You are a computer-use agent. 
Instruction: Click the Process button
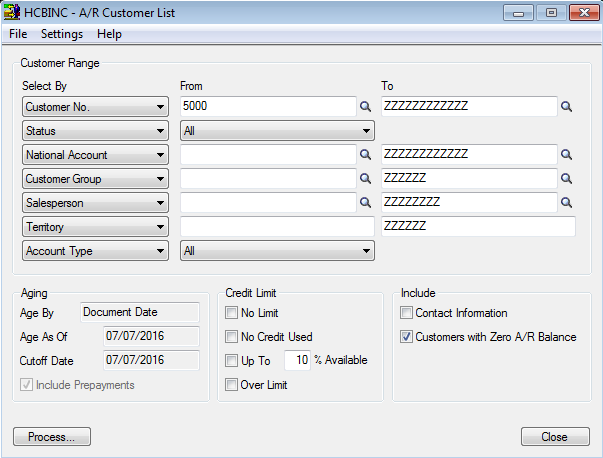click(51, 437)
